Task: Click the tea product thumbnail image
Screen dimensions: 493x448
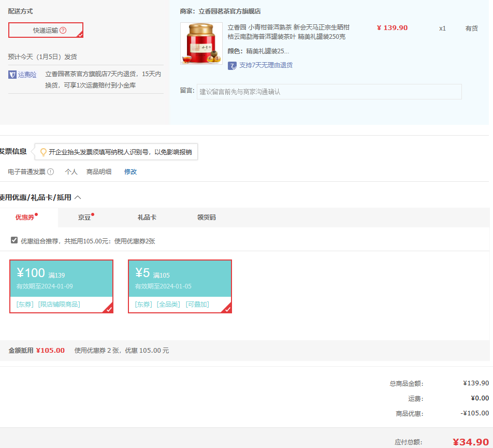Action: click(201, 44)
